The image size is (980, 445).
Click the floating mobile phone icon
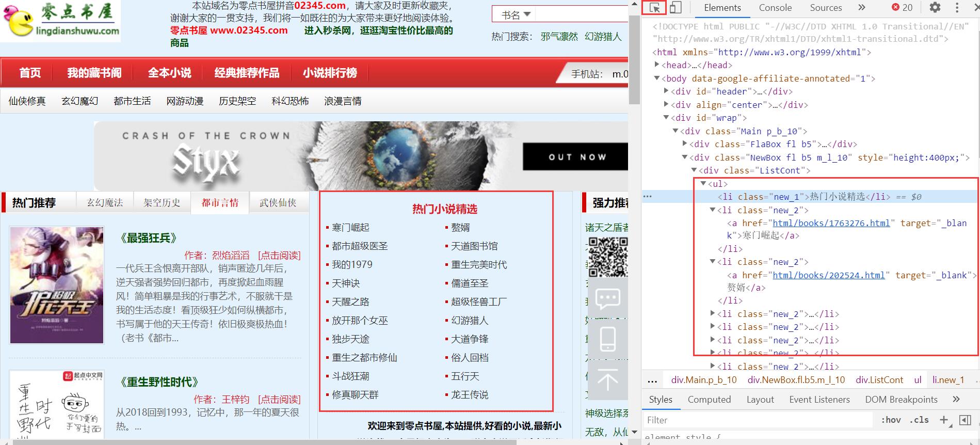pos(607,339)
